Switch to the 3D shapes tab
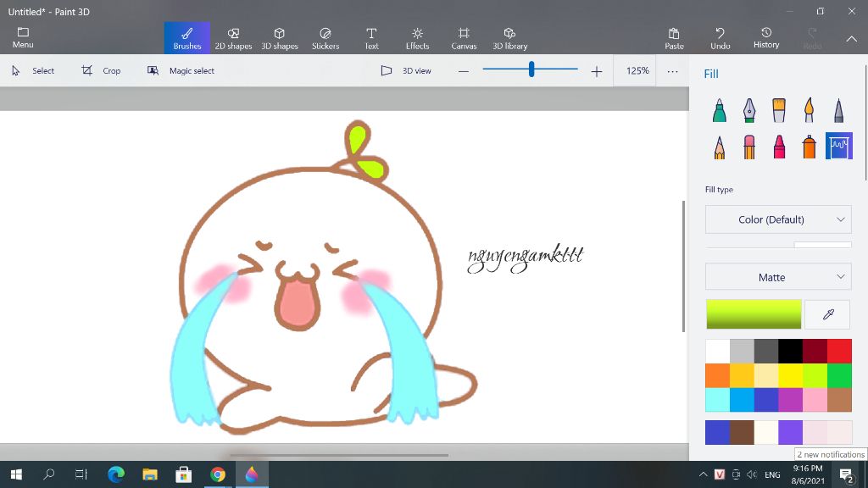 tap(280, 38)
